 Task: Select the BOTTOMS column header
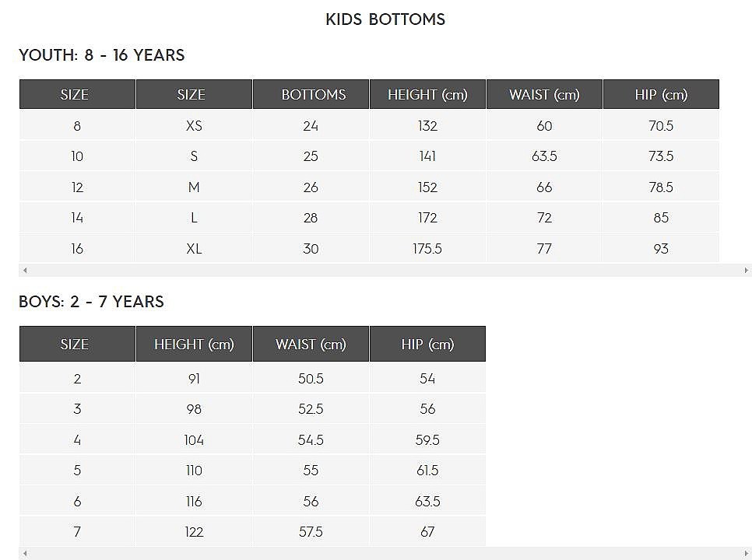[x=311, y=94]
